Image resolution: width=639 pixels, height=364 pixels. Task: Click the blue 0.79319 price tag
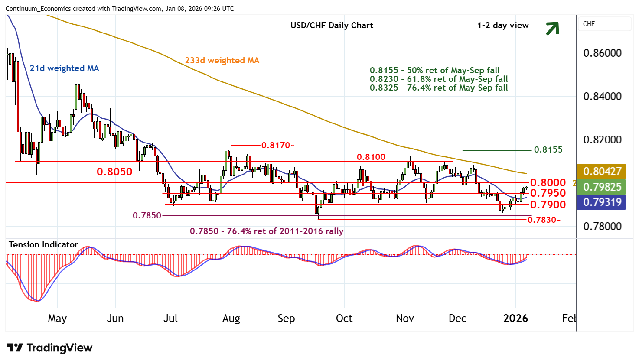(x=602, y=202)
